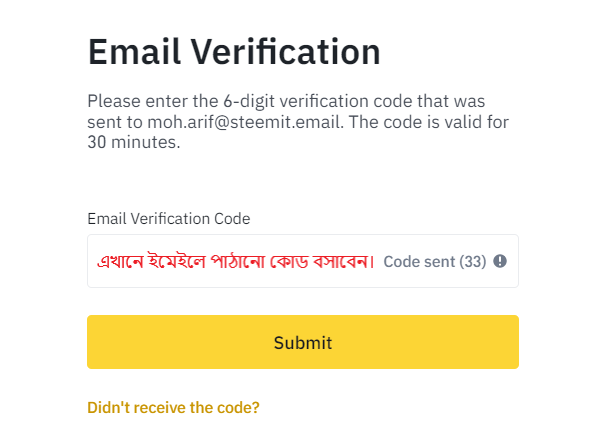Screen dimensions: 606x442
Task: Click the word "Submit" on the yellow bar
Action: click(303, 343)
